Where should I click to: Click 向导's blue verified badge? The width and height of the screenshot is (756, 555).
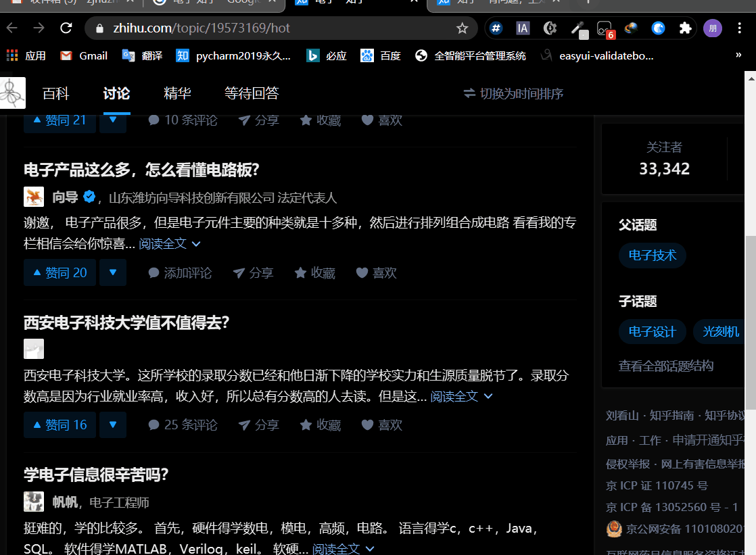tap(89, 195)
